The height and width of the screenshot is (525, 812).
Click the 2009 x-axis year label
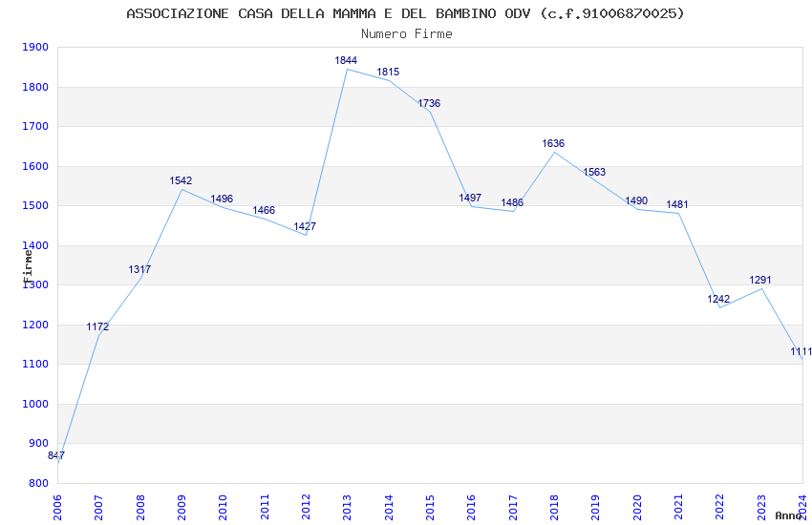[182, 508]
